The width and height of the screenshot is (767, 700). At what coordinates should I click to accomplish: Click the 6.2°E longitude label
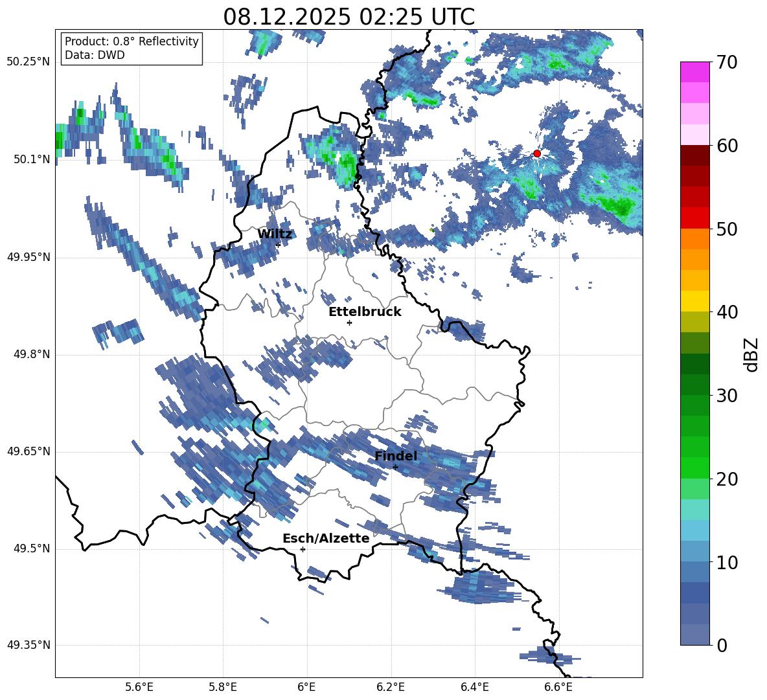tap(391, 687)
